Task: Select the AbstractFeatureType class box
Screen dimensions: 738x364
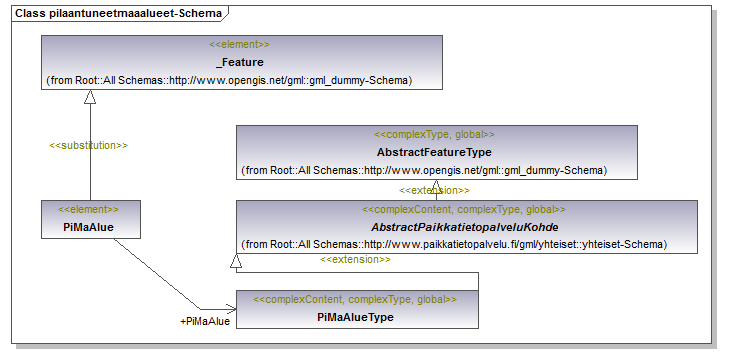Action: (437, 152)
